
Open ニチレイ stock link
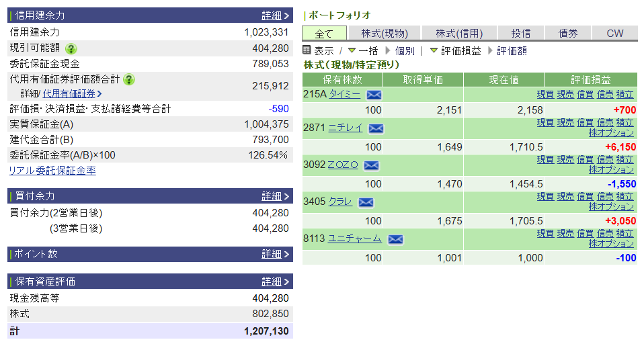click(x=346, y=128)
